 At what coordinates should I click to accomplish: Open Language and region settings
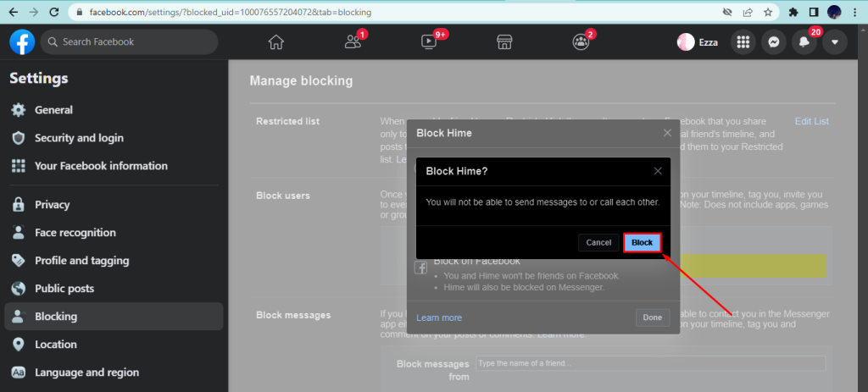click(x=114, y=372)
